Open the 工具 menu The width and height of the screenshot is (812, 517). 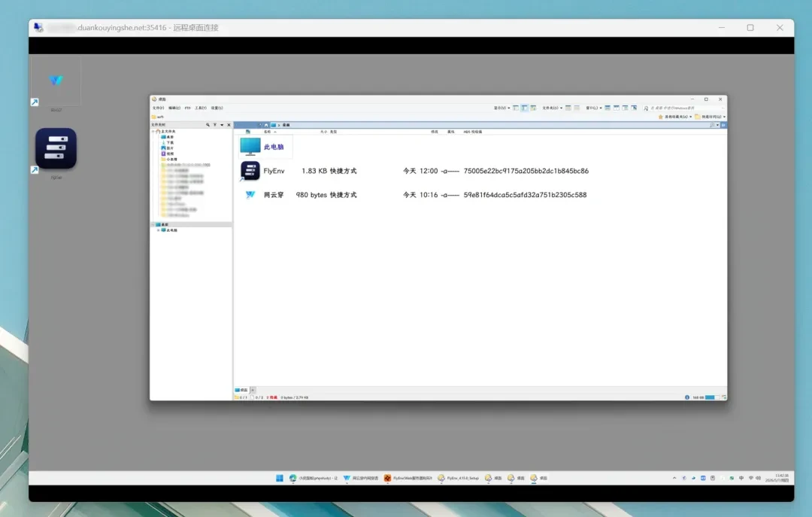tap(201, 108)
